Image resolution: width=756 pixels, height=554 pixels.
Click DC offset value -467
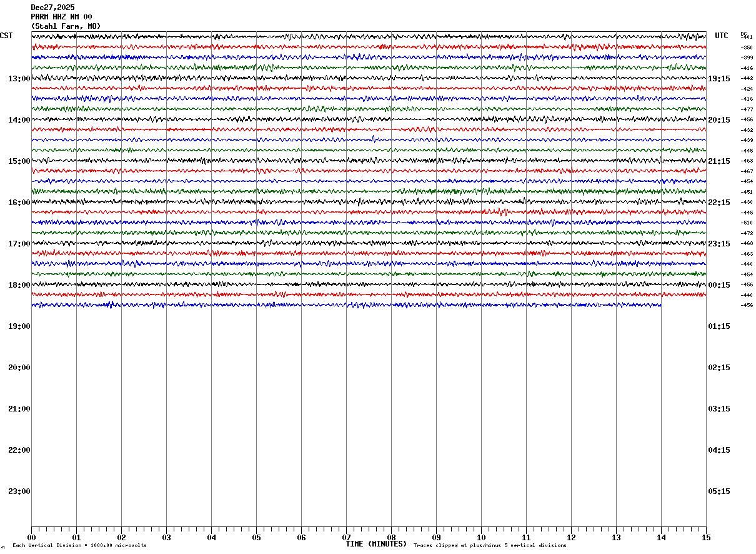tap(747, 171)
